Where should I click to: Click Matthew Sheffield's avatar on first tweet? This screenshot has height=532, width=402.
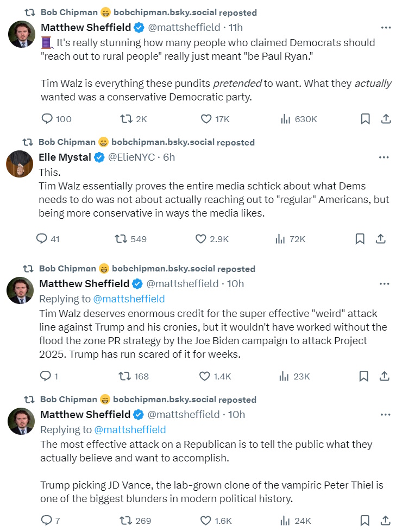point(22,34)
